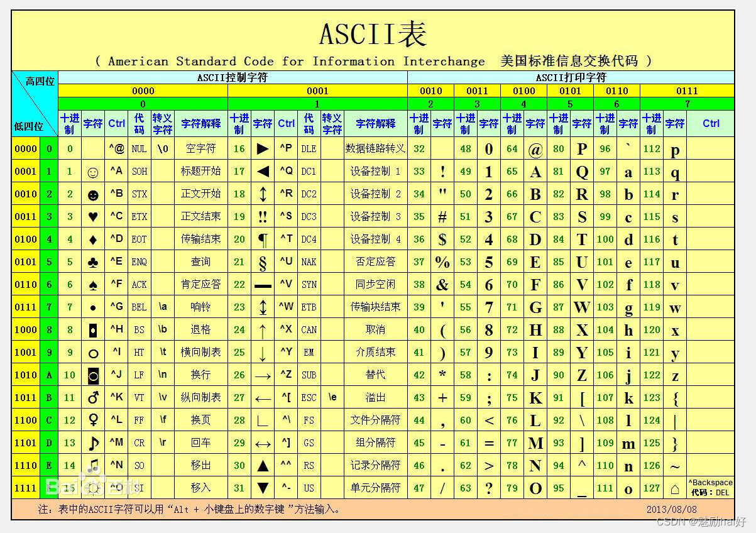Click the '单元分隔符' description cell
Image resolution: width=756 pixels, height=533 pixels.
375,488
